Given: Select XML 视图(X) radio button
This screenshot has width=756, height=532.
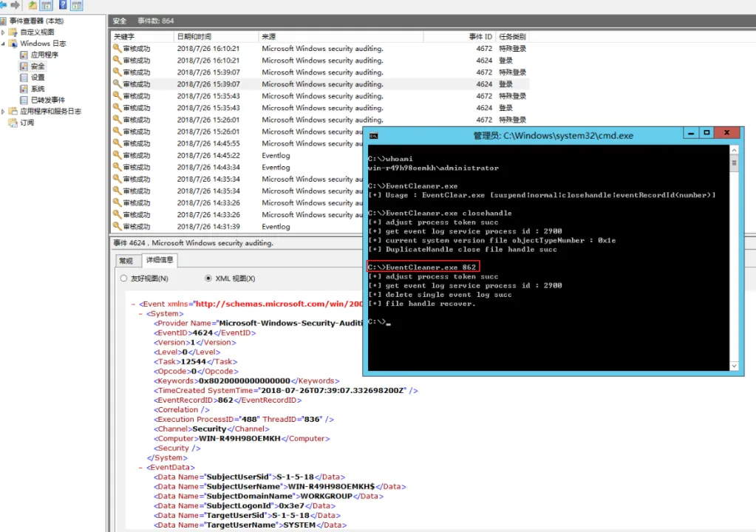Looking at the screenshot, I should coord(209,279).
